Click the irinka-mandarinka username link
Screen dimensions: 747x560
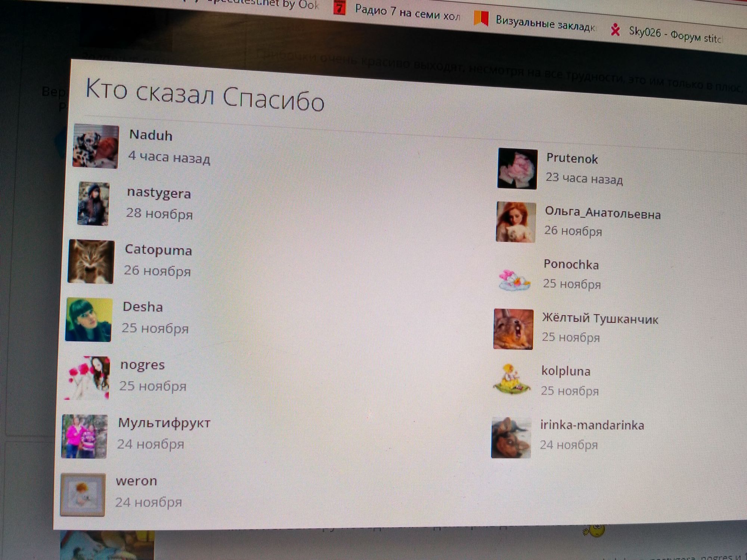pyautogui.click(x=592, y=425)
